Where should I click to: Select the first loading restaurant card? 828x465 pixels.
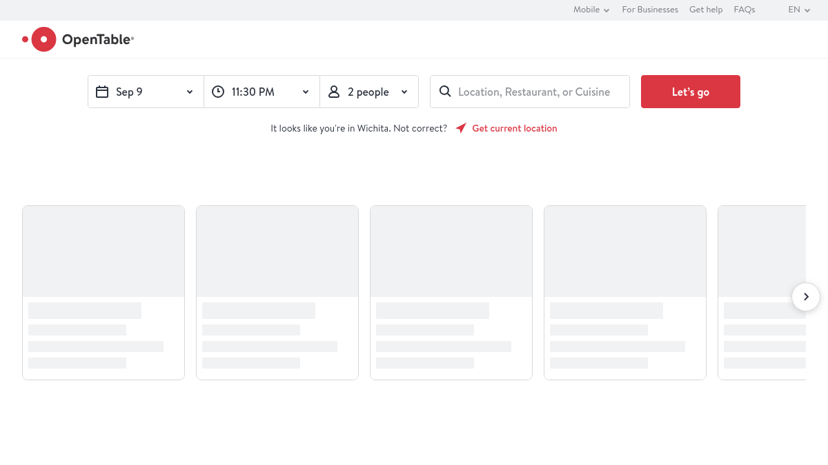tap(104, 292)
